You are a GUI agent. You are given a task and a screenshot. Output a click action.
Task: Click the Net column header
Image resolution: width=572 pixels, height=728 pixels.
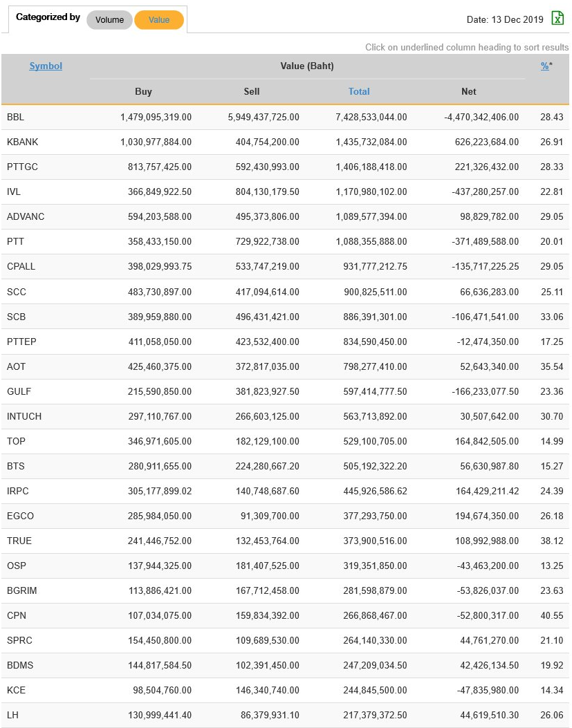(x=468, y=91)
